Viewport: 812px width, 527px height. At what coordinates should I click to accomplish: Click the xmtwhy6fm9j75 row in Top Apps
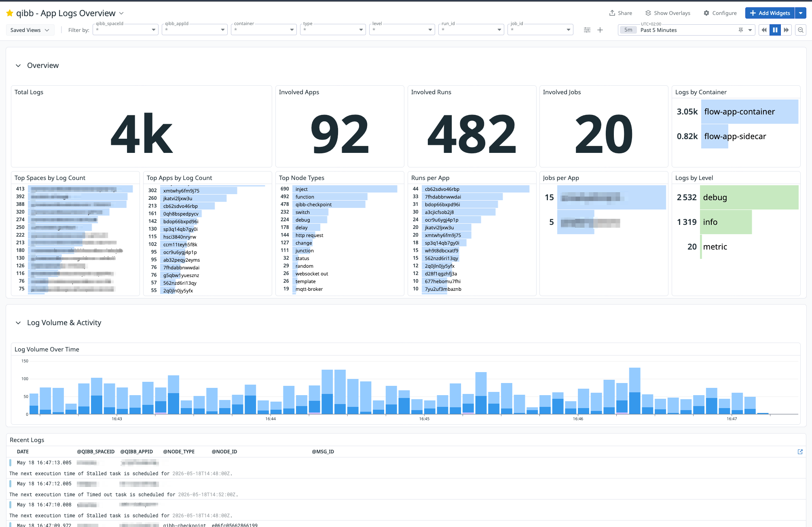click(x=207, y=190)
